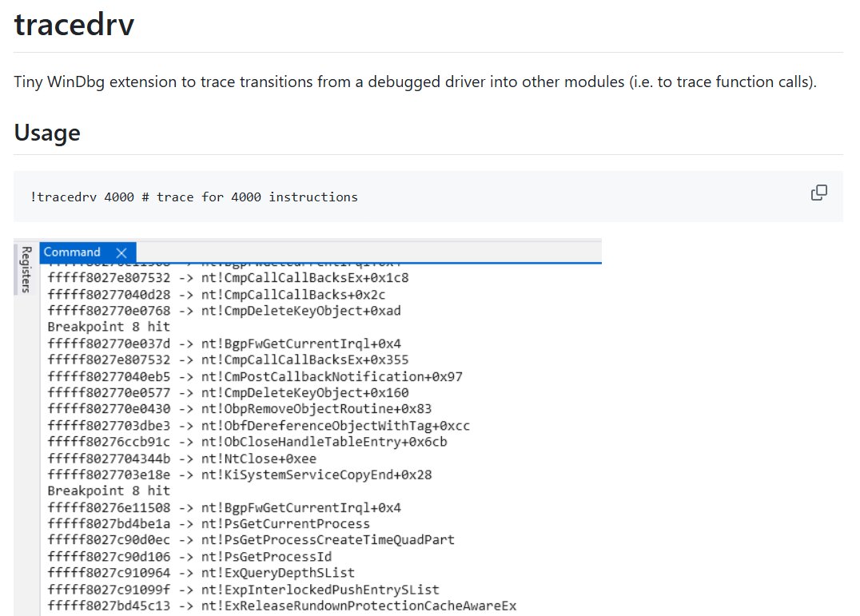
Task: Select nt!PsGetProcessId line
Action: coord(189,557)
